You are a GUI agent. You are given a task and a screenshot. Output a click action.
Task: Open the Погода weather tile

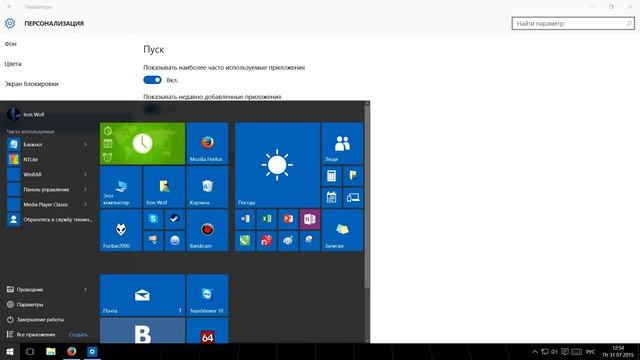(278, 165)
